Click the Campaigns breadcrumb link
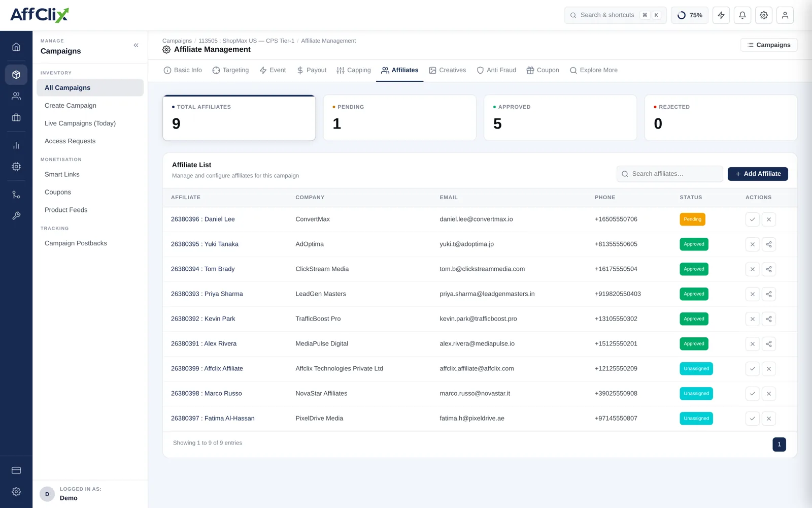Screen dimensions: 812x508 (177, 41)
